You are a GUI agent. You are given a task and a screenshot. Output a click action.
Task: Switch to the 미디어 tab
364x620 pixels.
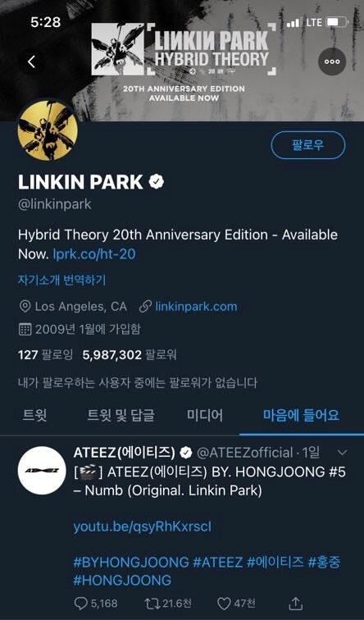tap(205, 415)
